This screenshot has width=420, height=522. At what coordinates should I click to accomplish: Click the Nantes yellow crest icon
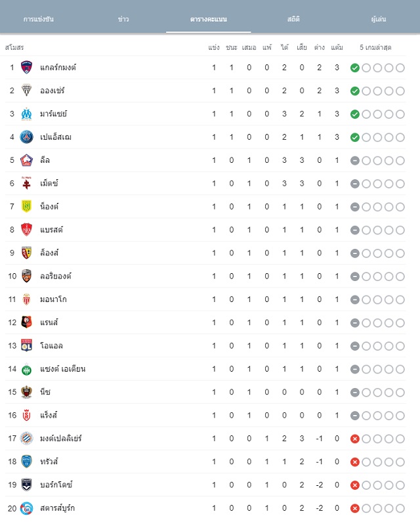(26, 206)
